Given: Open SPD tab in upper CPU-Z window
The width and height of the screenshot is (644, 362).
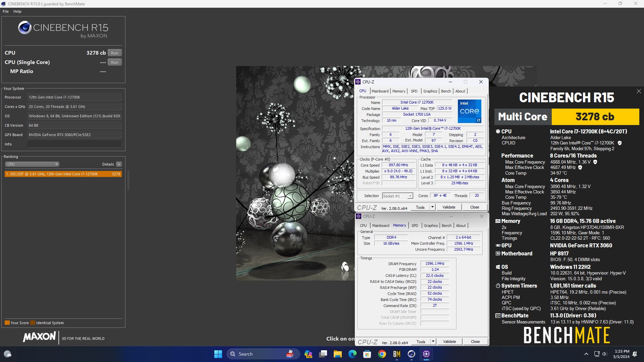Looking at the screenshot, I should click(x=414, y=91).
